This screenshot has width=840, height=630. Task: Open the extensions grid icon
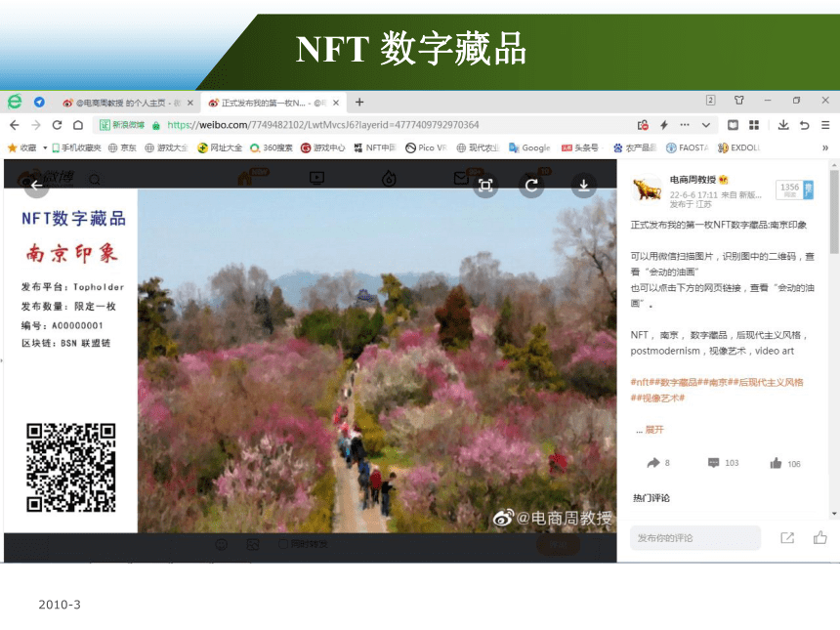click(x=754, y=125)
